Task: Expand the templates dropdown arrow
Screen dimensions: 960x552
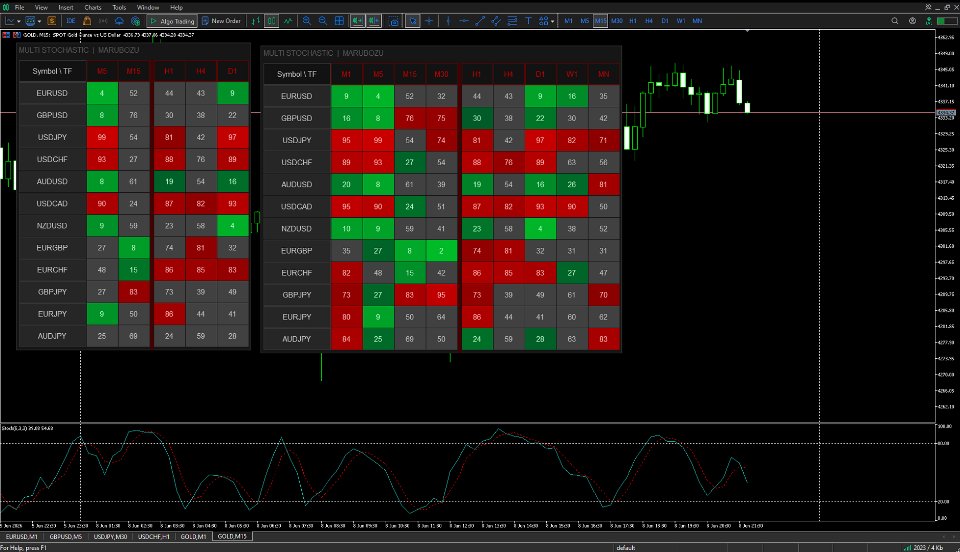Action: 39,21
